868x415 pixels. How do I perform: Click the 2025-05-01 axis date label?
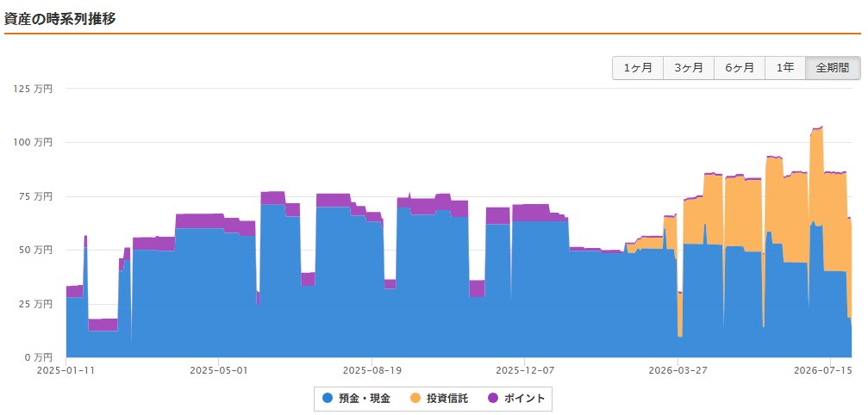pos(219,369)
